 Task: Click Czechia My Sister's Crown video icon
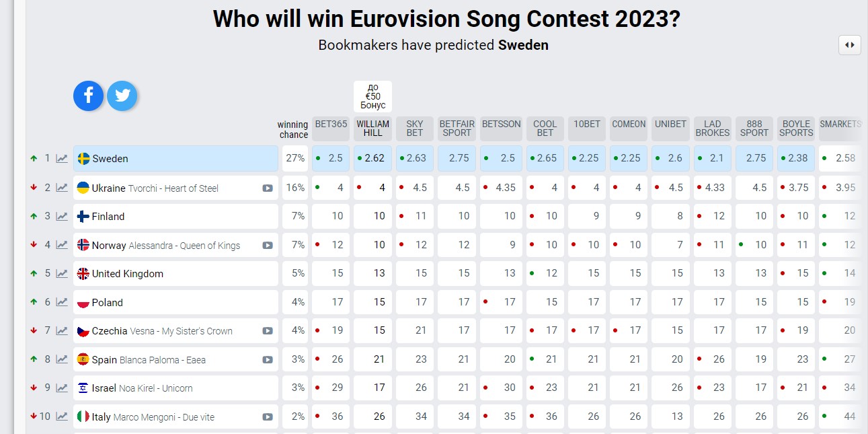tap(268, 331)
